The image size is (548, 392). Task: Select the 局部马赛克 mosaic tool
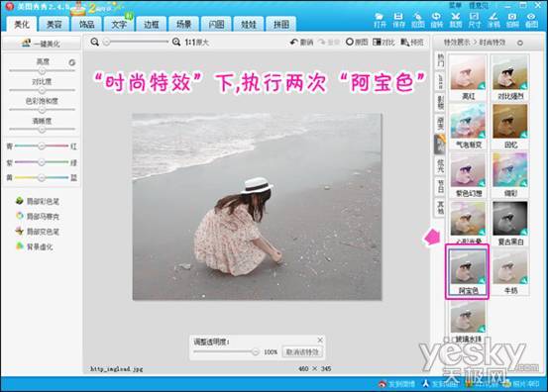[38, 217]
